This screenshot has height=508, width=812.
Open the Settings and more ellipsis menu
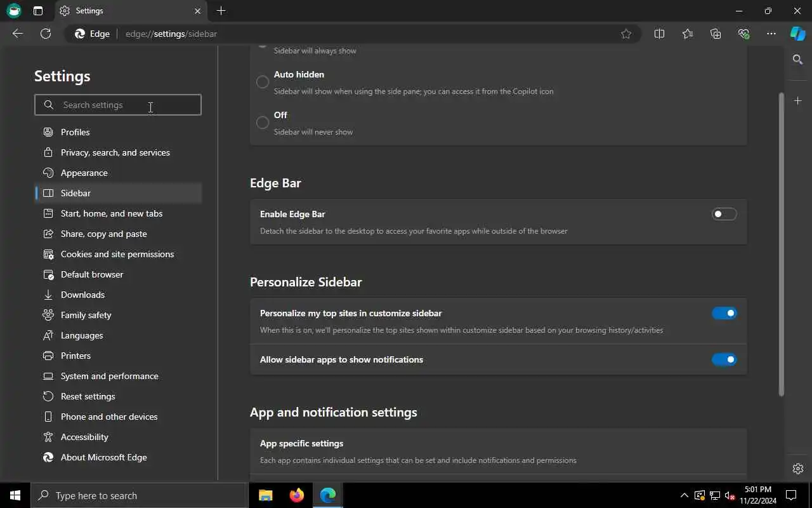coord(771,34)
